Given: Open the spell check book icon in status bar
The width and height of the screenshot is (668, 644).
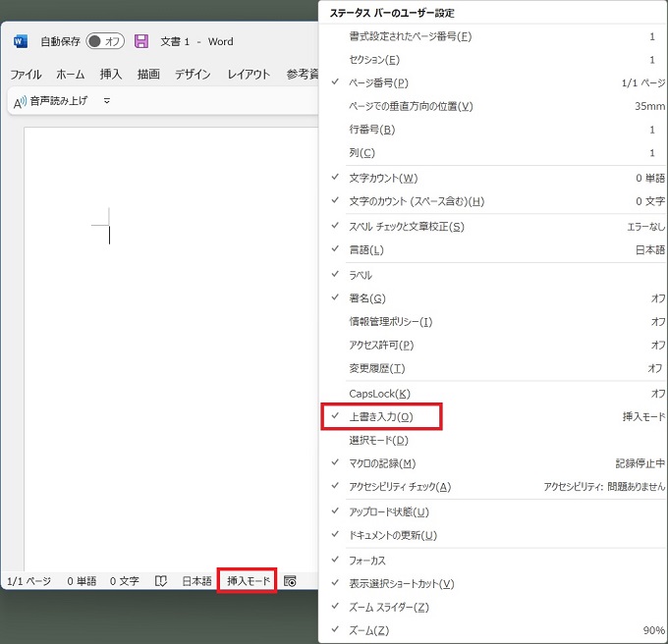Looking at the screenshot, I should pyautogui.click(x=160, y=580).
